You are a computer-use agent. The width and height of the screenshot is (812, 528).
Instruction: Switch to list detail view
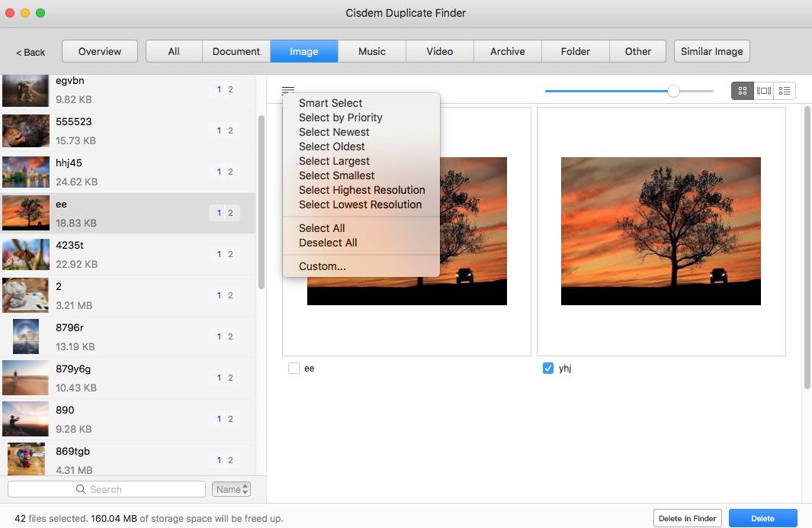pos(785,91)
